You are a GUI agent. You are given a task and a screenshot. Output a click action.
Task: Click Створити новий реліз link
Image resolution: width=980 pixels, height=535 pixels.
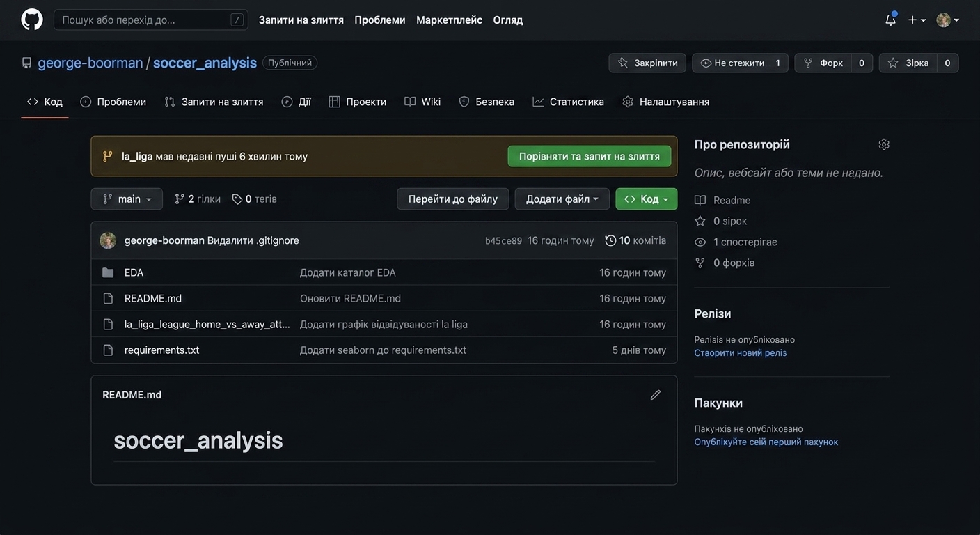tap(741, 353)
